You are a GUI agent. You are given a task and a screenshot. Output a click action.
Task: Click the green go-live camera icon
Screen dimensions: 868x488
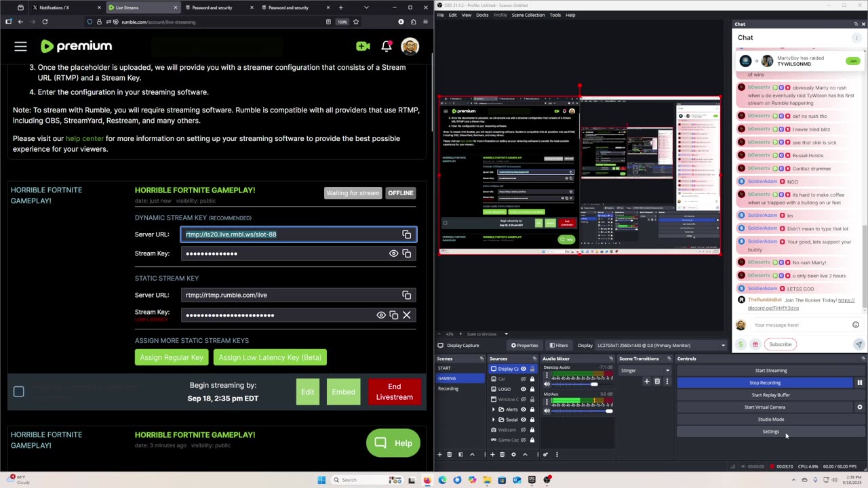tap(363, 46)
